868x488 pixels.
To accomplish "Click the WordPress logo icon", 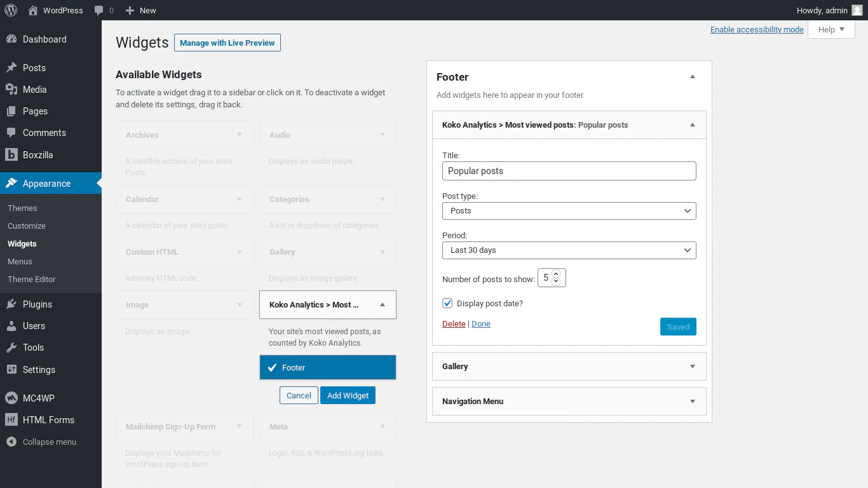I will tap(11, 10).
